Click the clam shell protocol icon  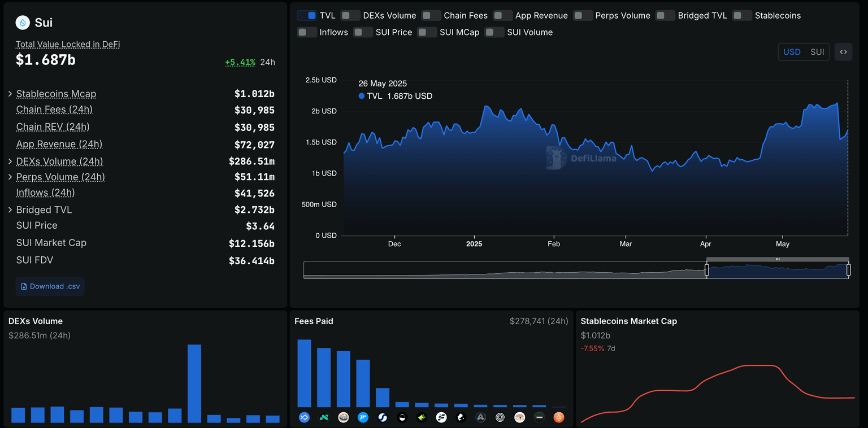tap(344, 418)
